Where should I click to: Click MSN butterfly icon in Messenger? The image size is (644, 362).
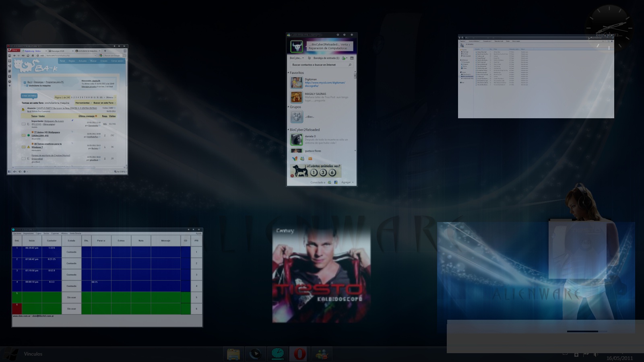pyautogui.click(x=295, y=158)
